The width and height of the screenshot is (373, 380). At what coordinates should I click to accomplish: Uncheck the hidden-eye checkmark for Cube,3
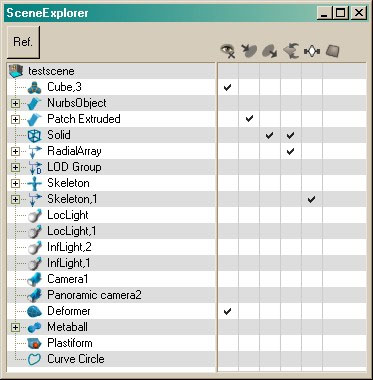(228, 87)
